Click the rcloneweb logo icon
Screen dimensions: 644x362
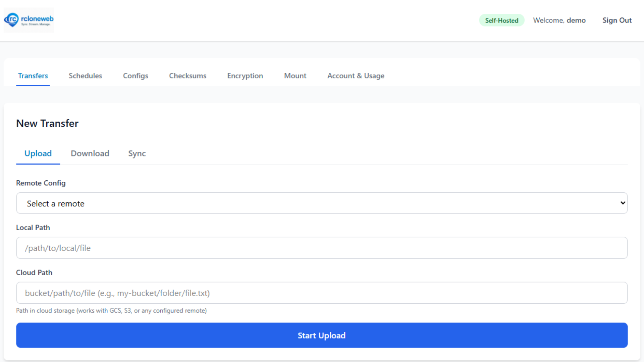(12, 20)
